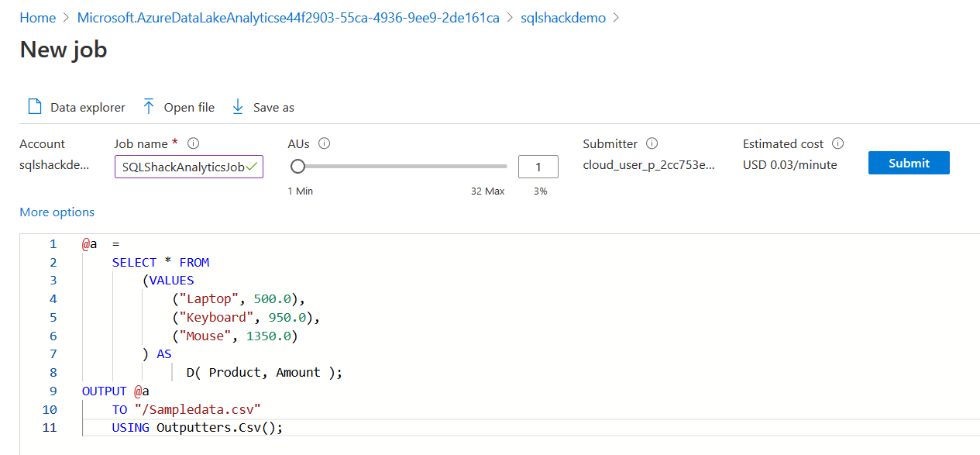Click the Save as download icon
The width and height of the screenshot is (980, 455).
point(238,107)
